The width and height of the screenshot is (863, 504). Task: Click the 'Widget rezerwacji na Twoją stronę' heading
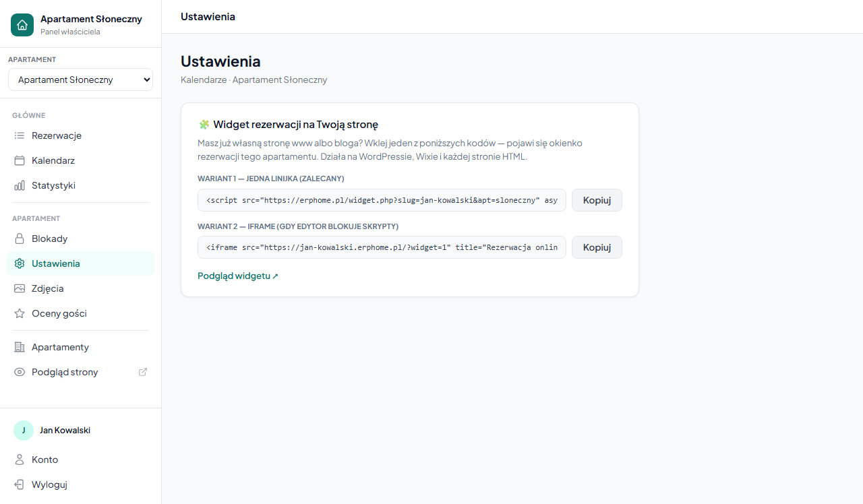tap(295, 125)
